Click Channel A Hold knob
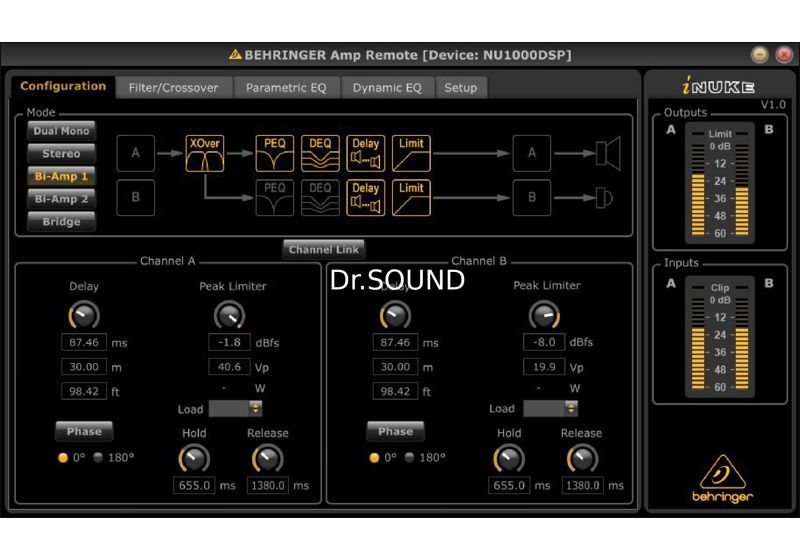Screen dimensions: 800x560 click(x=194, y=458)
